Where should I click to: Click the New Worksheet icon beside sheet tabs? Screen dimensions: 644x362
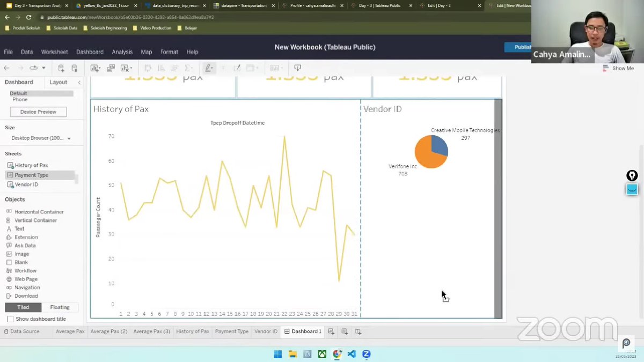point(331,331)
